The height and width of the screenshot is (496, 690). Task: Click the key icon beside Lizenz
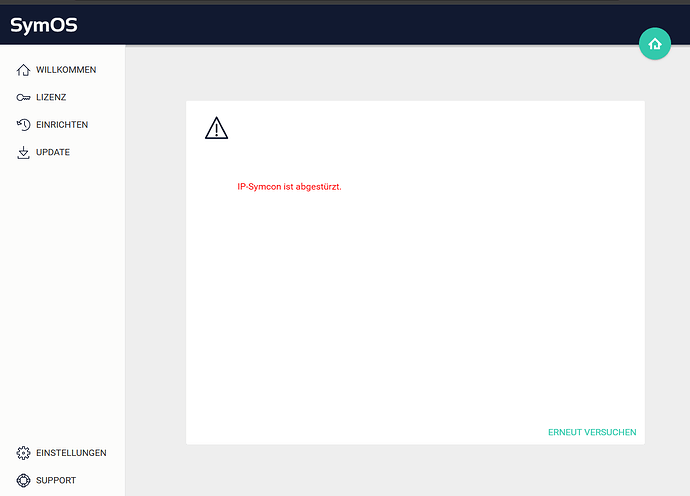[23, 97]
